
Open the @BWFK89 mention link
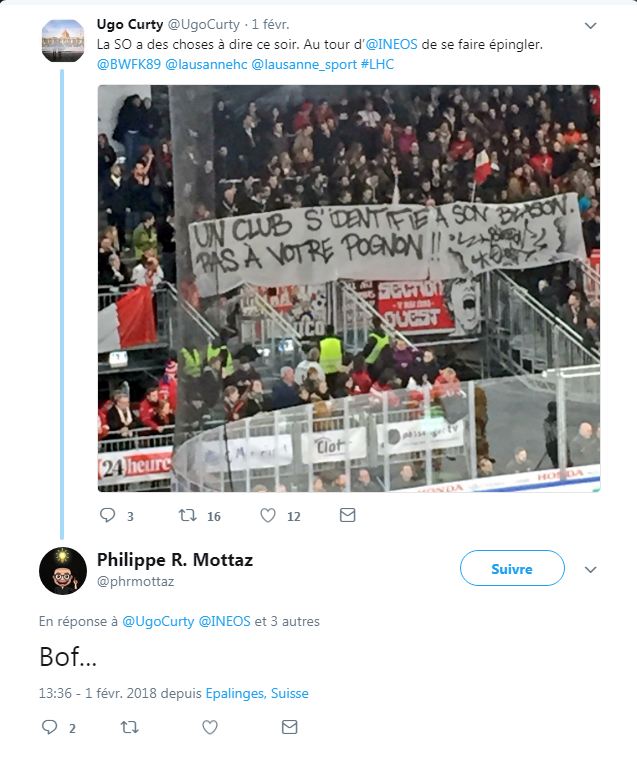[129, 64]
